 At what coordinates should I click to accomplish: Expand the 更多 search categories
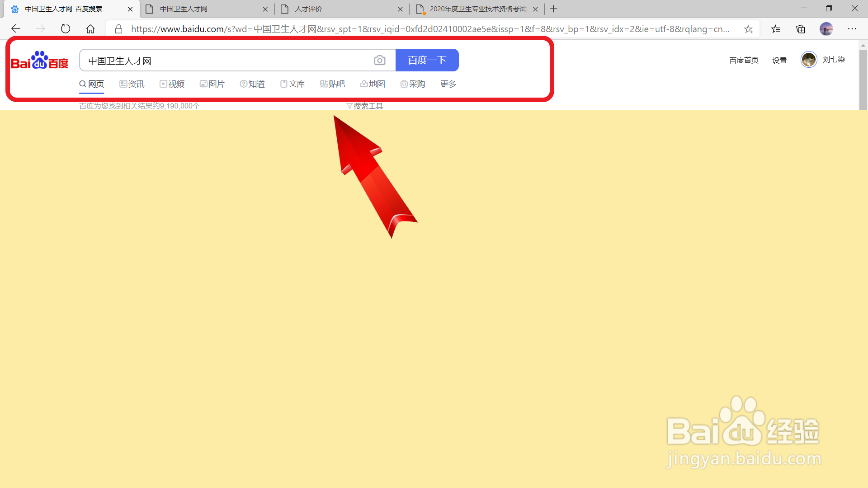pyautogui.click(x=448, y=84)
